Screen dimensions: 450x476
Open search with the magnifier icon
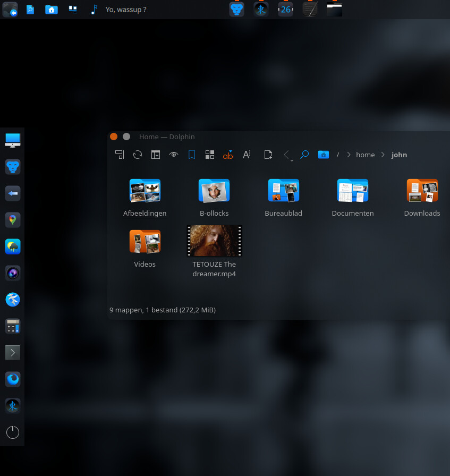[x=304, y=155]
